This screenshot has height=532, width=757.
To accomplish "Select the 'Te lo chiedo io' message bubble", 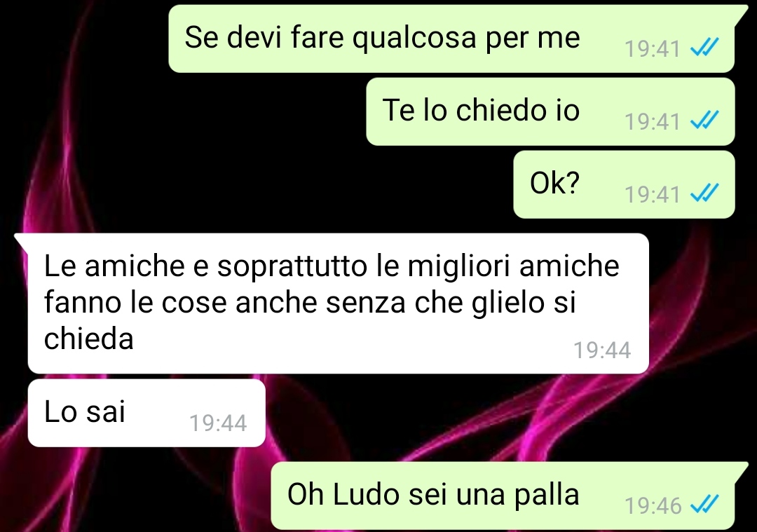I will click(x=550, y=111).
